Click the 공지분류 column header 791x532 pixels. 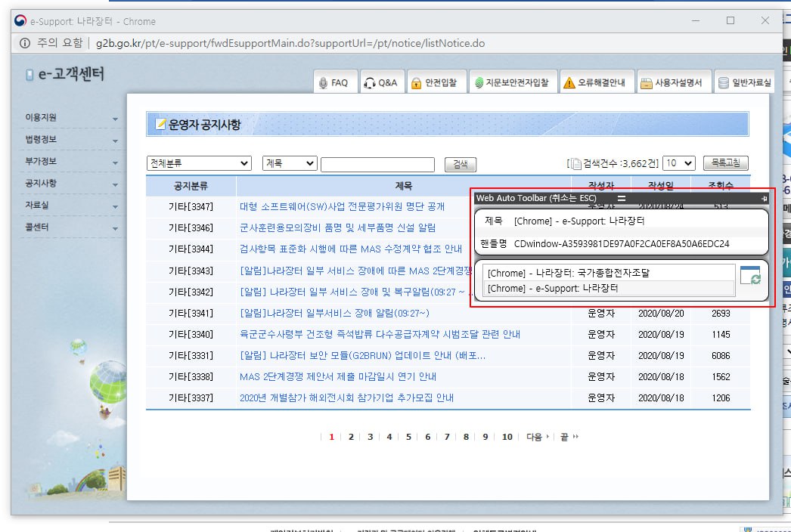[x=191, y=187]
